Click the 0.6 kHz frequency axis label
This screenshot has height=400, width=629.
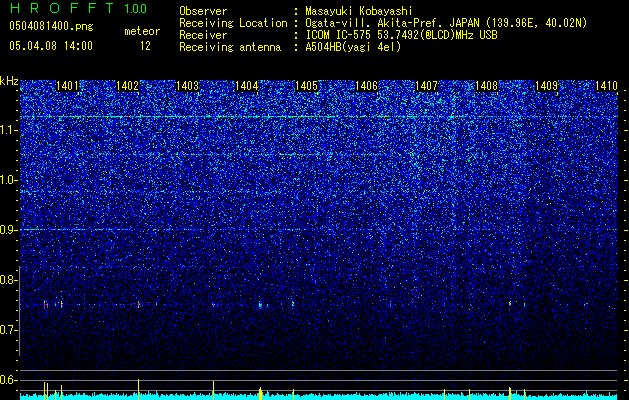click(x=9, y=380)
